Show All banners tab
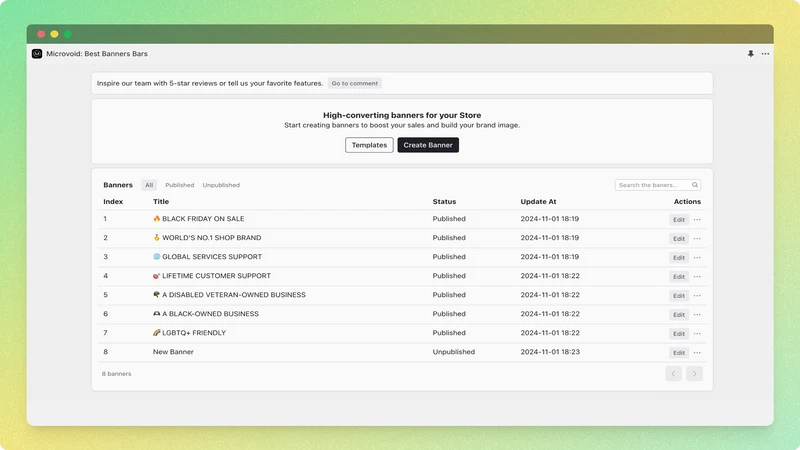Screen dimensions: 800x450 (x=149, y=185)
